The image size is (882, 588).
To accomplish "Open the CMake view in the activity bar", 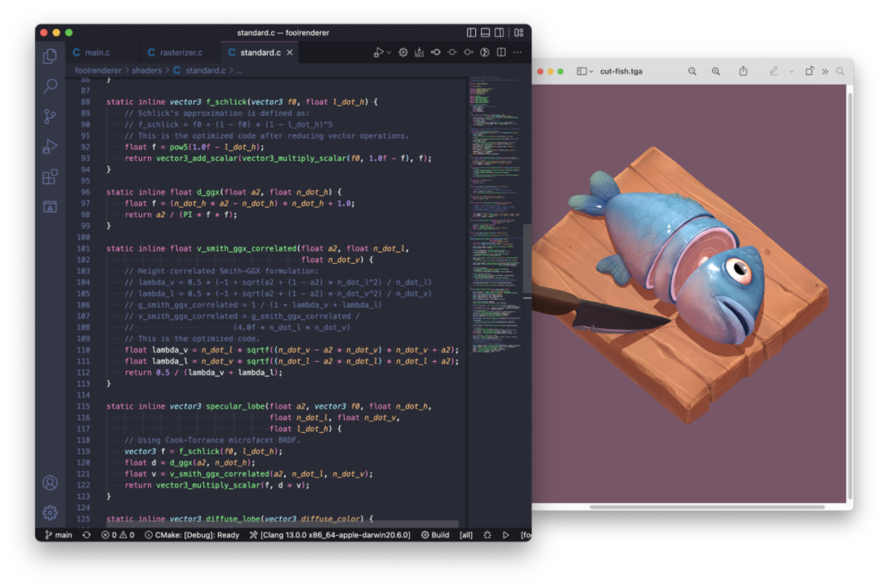I will [x=50, y=207].
